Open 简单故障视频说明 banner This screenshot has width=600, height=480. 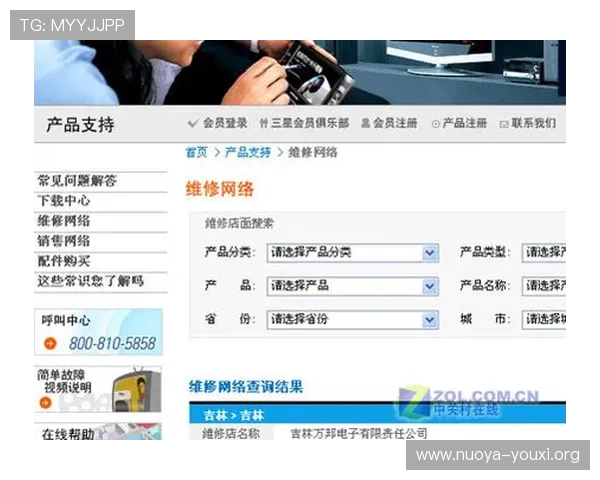coord(98,389)
